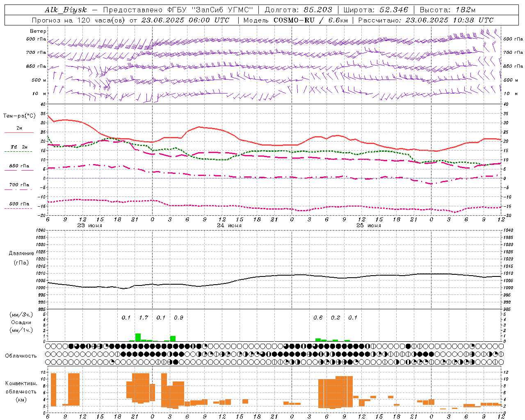The width and height of the screenshot is (525, 420).
Task: Click the 850 гПа temperature legend entry
Action: point(19,166)
